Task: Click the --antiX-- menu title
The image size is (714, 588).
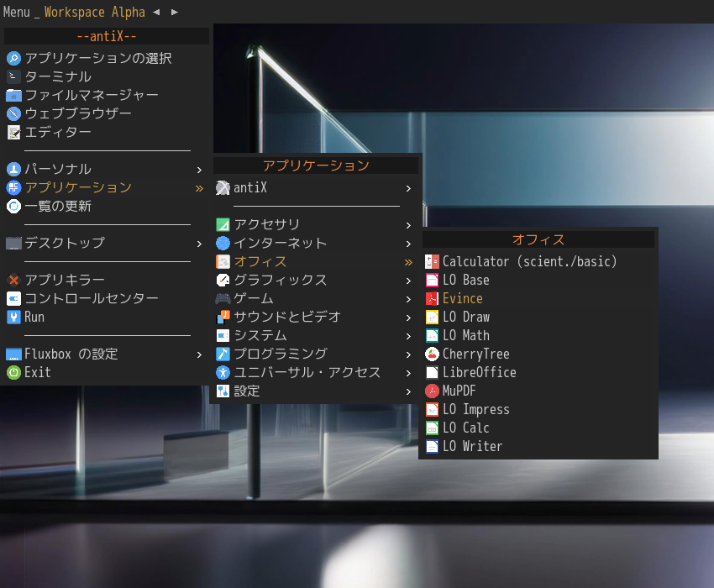Action: click(x=107, y=36)
